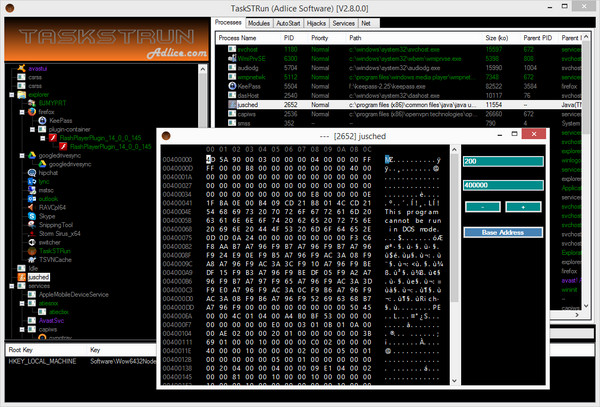This screenshot has height=407, width=600.
Task: Collapse the services tree node
Action: click(12, 286)
